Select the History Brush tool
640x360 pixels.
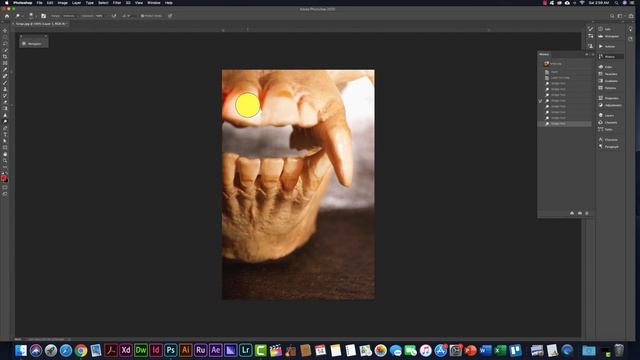(x=5, y=96)
